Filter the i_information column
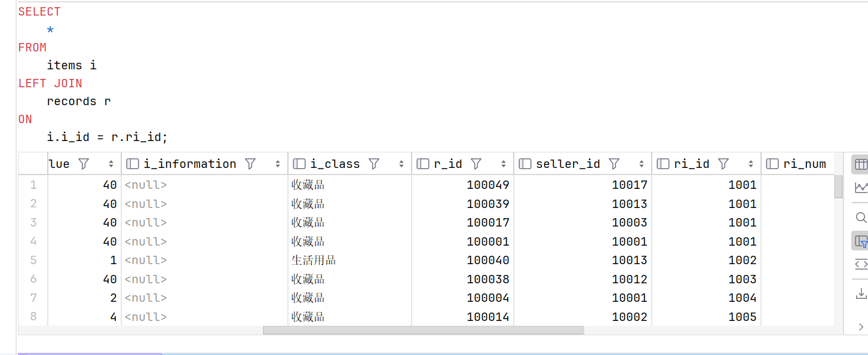 coord(250,164)
